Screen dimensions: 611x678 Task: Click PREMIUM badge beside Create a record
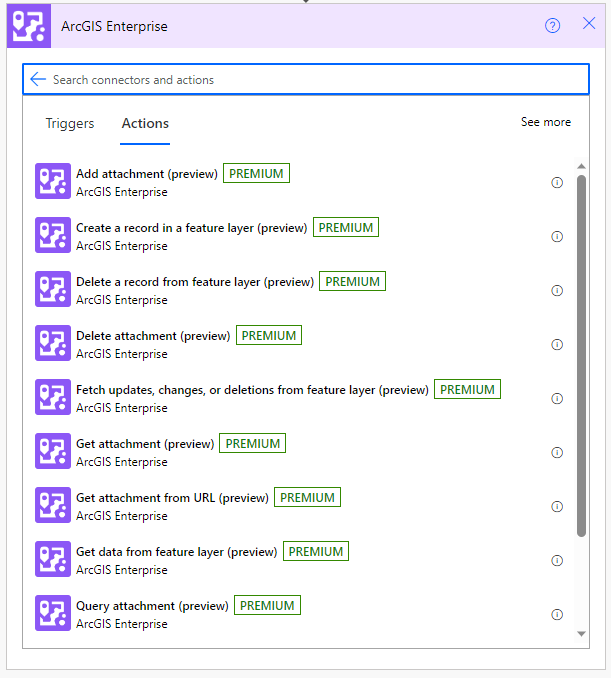pyautogui.click(x=346, y=227)
